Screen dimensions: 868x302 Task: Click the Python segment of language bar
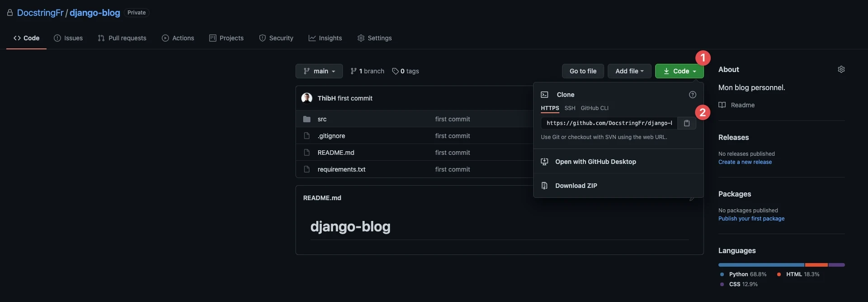[x=761, y=265]
